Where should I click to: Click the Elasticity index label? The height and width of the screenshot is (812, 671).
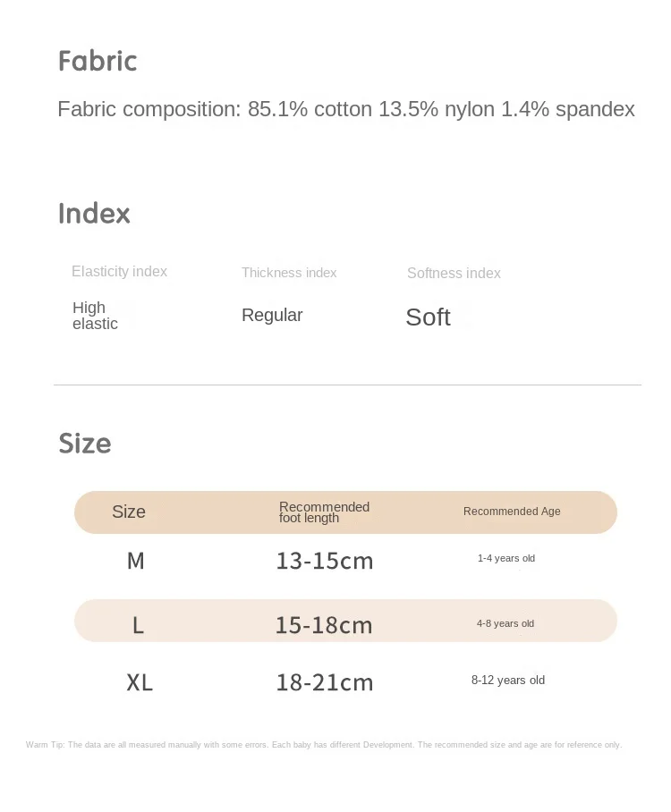(x=119, y=272)
